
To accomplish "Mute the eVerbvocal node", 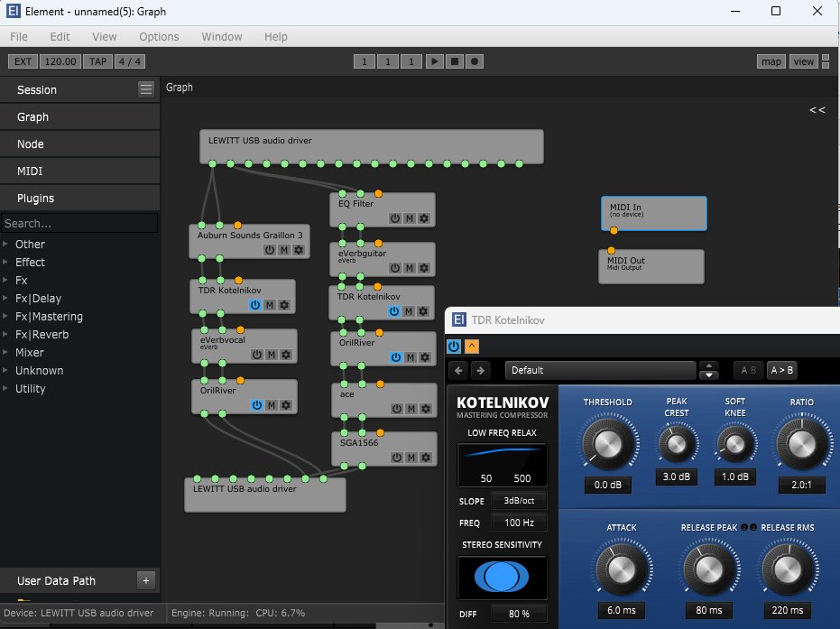I will [272, 355].
